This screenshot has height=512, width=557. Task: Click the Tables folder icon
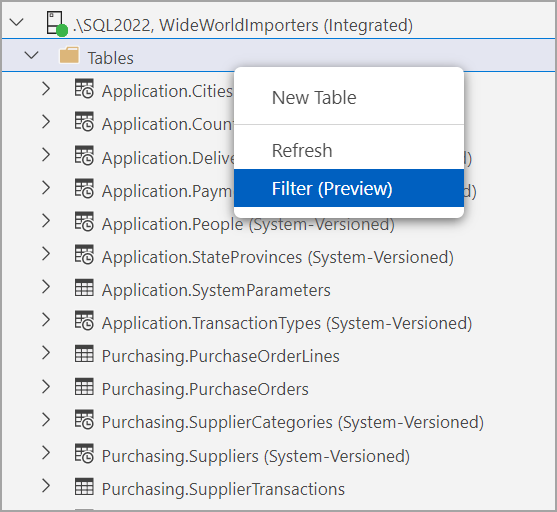(x=69, y=55)
